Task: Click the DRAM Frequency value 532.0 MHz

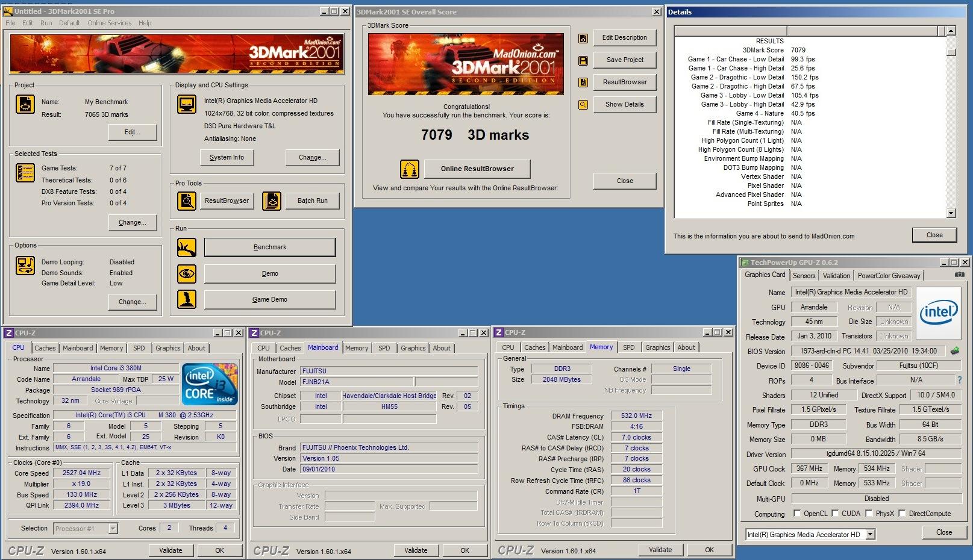Action: pos(636,415)
